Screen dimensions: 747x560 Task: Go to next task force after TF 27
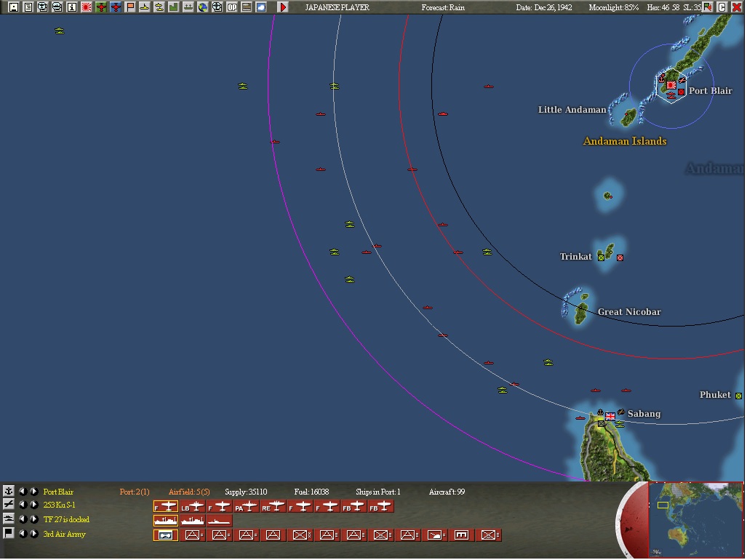(x=34, y=519)
